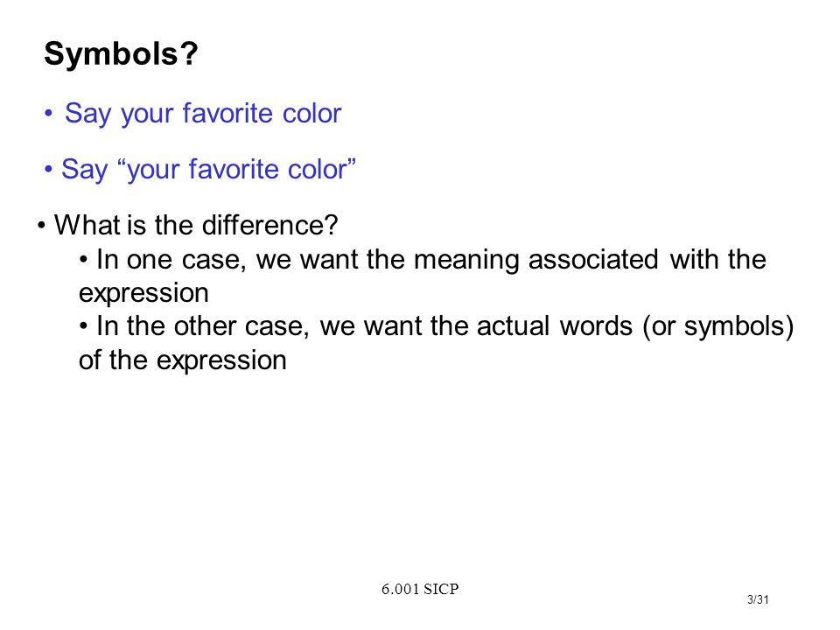Viewport: 840px width, 630px height.
Task: Click the word "associated" in the sub-bullet
Action: pyautogui.click(x=593, y=260)
